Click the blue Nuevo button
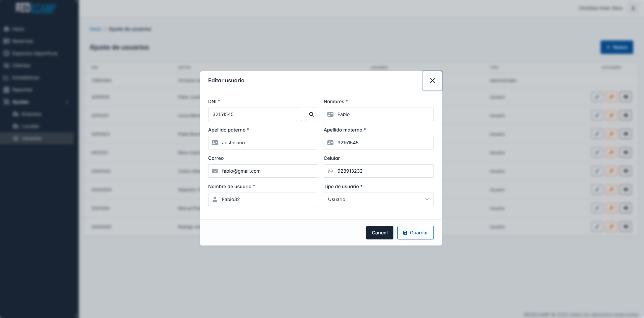This screenshot has height=318, width=644. 617,47
